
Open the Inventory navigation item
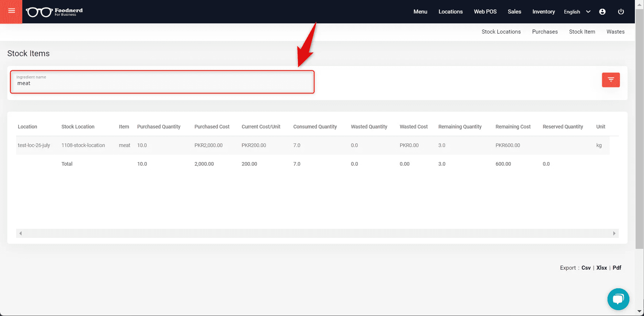point(544,12)
